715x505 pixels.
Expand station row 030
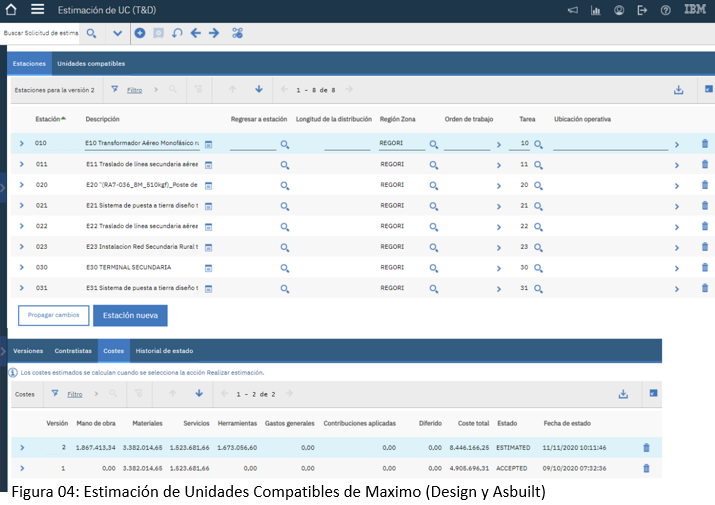click(x=21, y=267)
